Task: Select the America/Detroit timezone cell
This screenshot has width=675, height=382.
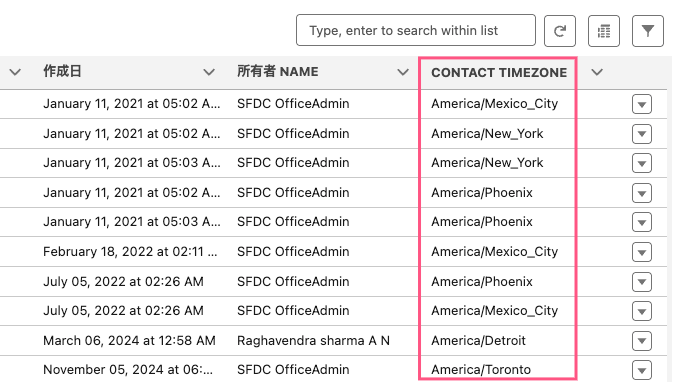Action: coord(478,341)
